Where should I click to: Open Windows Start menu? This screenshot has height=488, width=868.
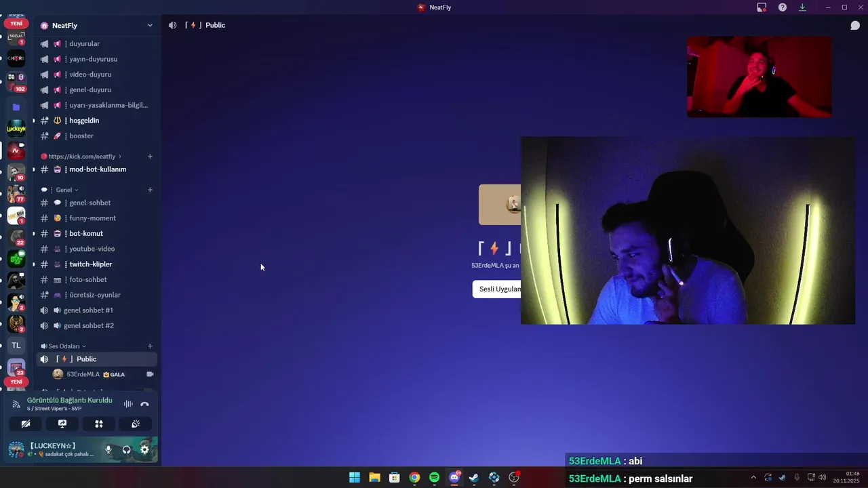point(355,478)
